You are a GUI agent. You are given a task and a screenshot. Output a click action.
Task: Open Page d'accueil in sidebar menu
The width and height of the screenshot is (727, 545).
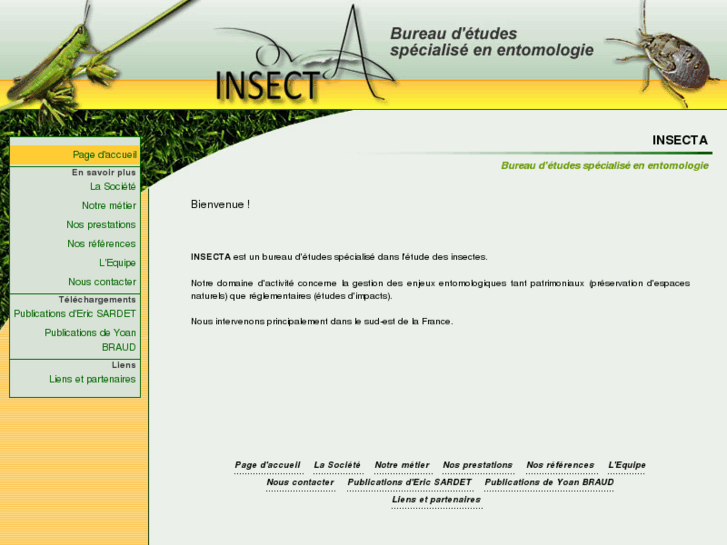pyautogui.click(x=104, y=155)
